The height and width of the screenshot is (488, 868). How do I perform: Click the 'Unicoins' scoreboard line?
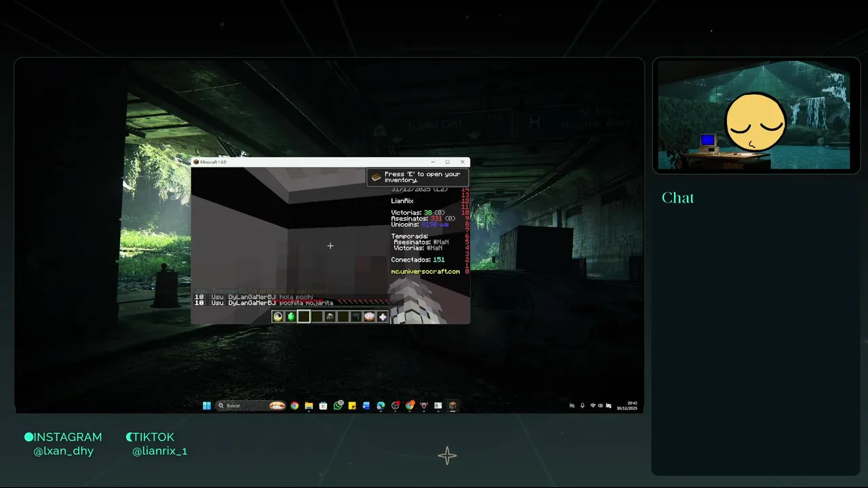[420, 224]
